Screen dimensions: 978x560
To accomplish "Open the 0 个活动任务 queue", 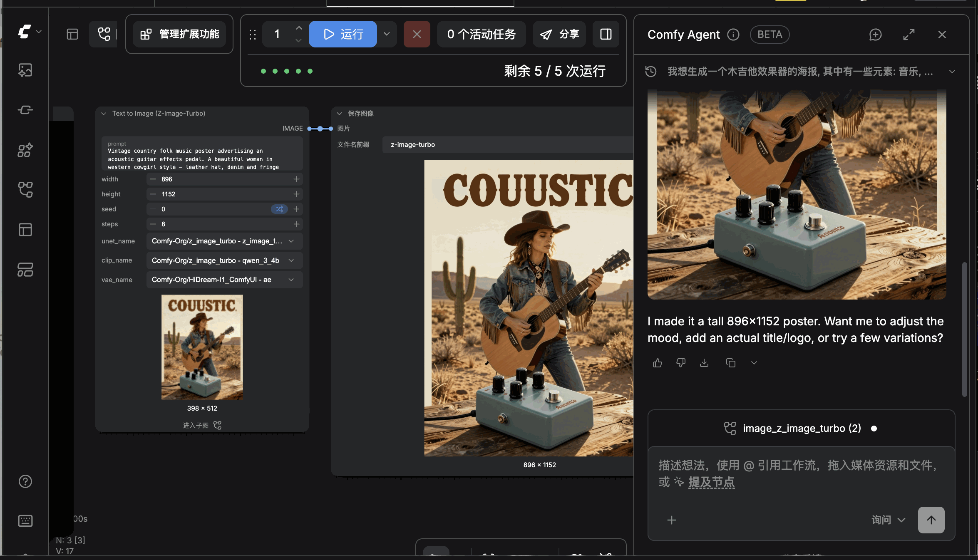I will point(482,34).
